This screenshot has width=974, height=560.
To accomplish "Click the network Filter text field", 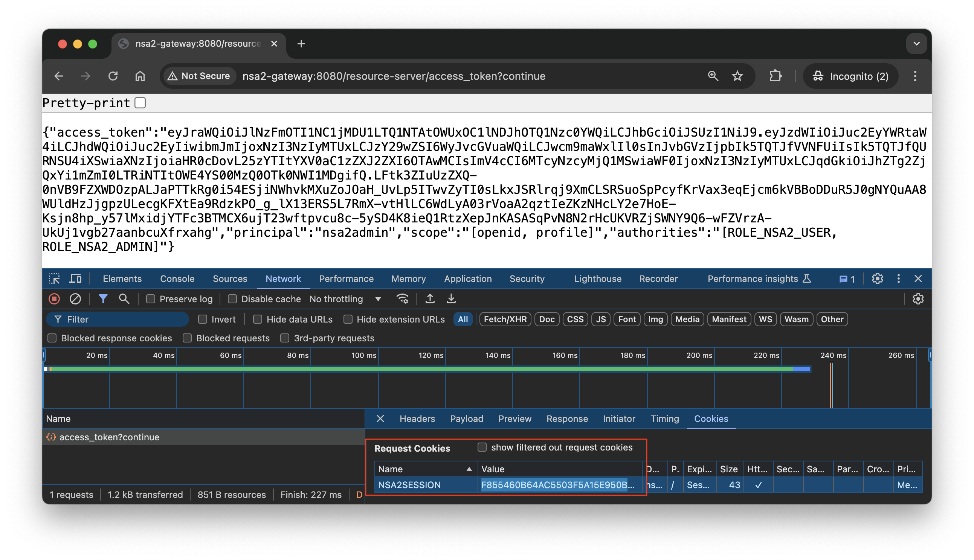I will (118, 320).
